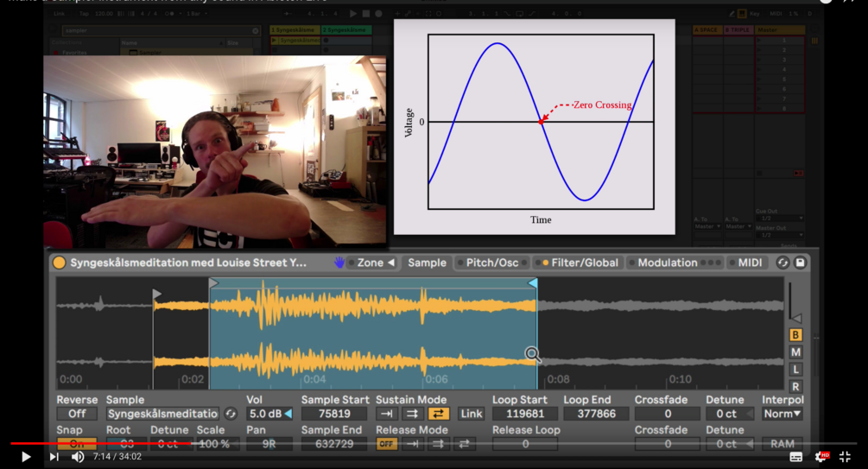Select the 1 Syngeskålsme track header

pyautogui.click(x=294, y=30)
